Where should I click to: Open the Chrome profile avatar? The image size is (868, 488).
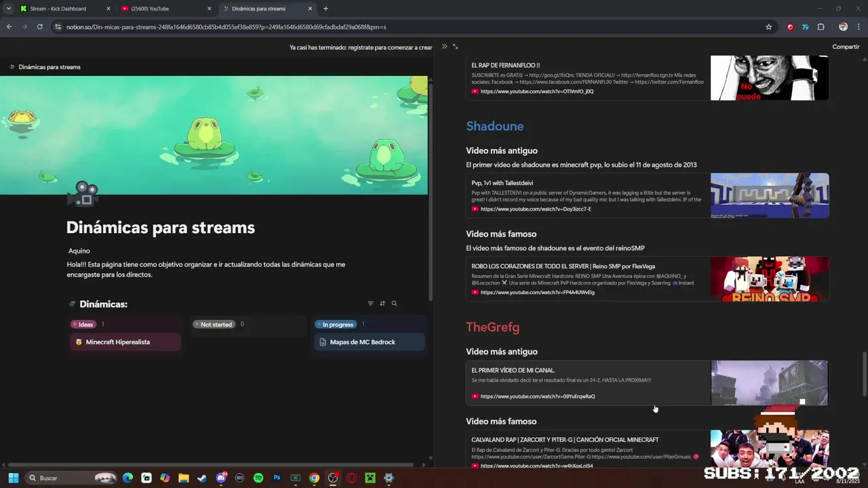(843, 27)
